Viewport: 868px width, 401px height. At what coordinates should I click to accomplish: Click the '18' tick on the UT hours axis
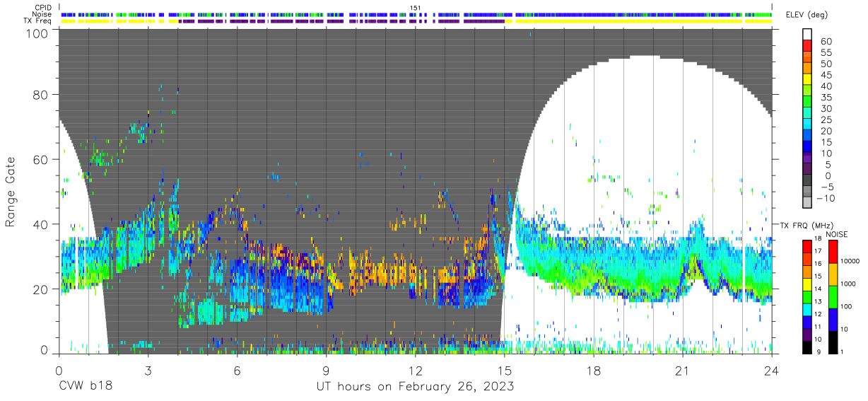[x=593, y=370]
